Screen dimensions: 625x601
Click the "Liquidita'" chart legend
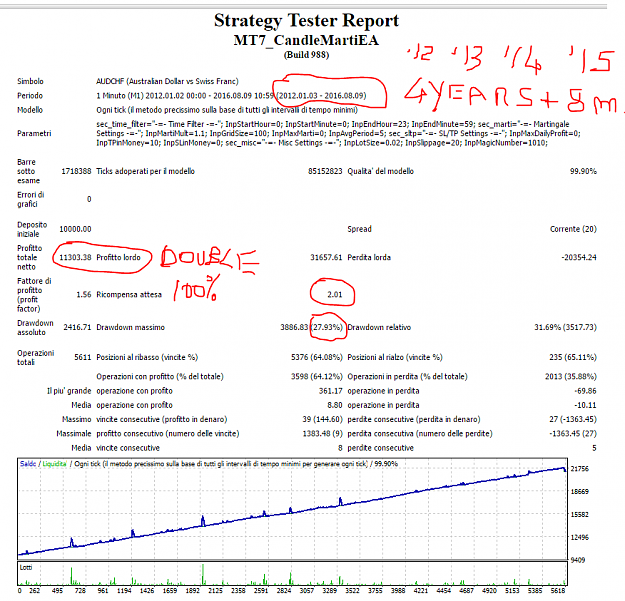pyautogui.click(x=55, y=464)
